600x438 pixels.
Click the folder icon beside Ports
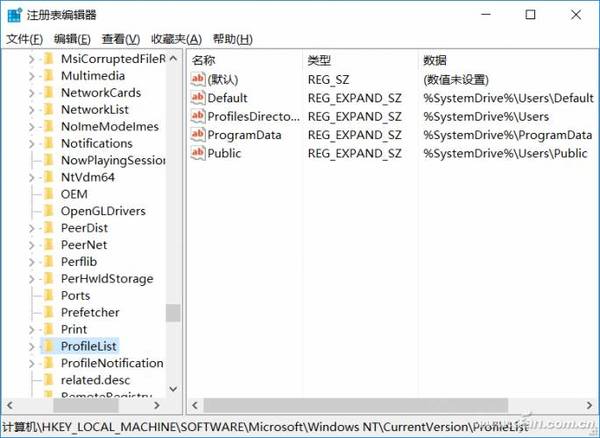pyautogui.click(x=49, y=295)
